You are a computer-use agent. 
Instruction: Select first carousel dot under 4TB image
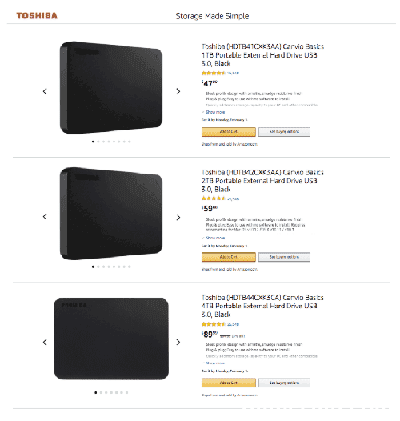pos(96,392)
